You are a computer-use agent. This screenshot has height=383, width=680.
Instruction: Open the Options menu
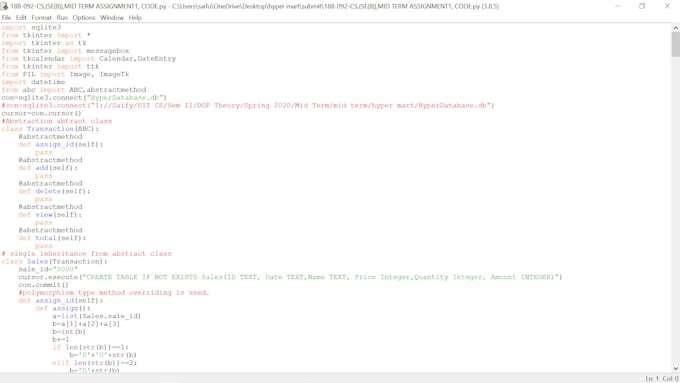pos(84,18)
